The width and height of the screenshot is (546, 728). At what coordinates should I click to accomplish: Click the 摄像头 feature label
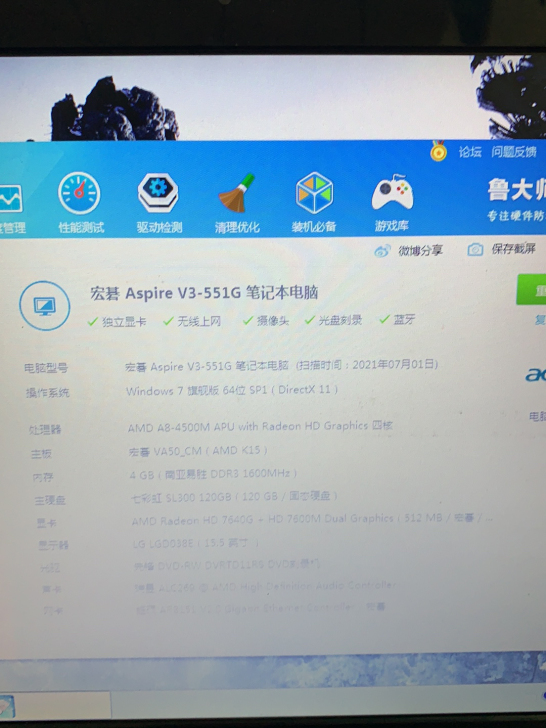273,320
